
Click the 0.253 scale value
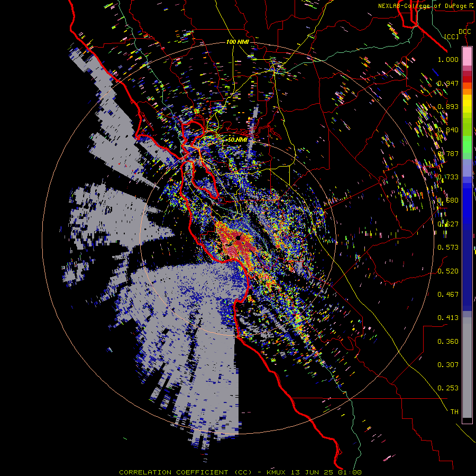coord(448,388)
